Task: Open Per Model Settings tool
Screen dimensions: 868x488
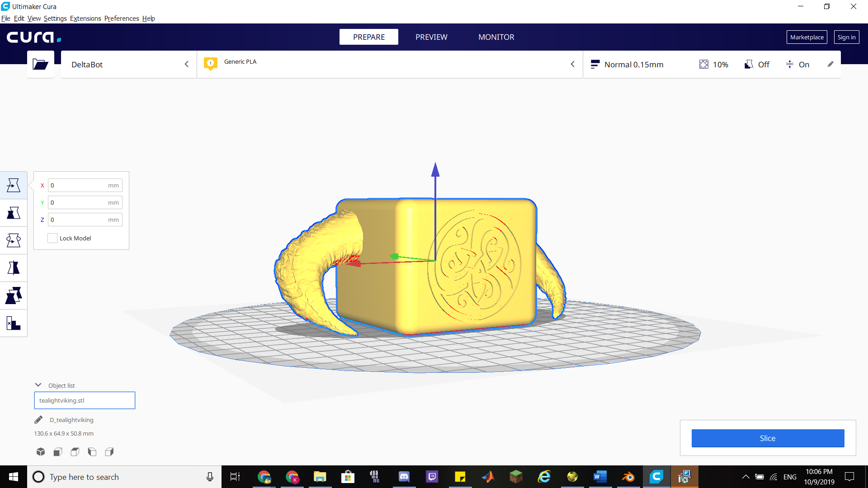Action: [x=14, y=296]
